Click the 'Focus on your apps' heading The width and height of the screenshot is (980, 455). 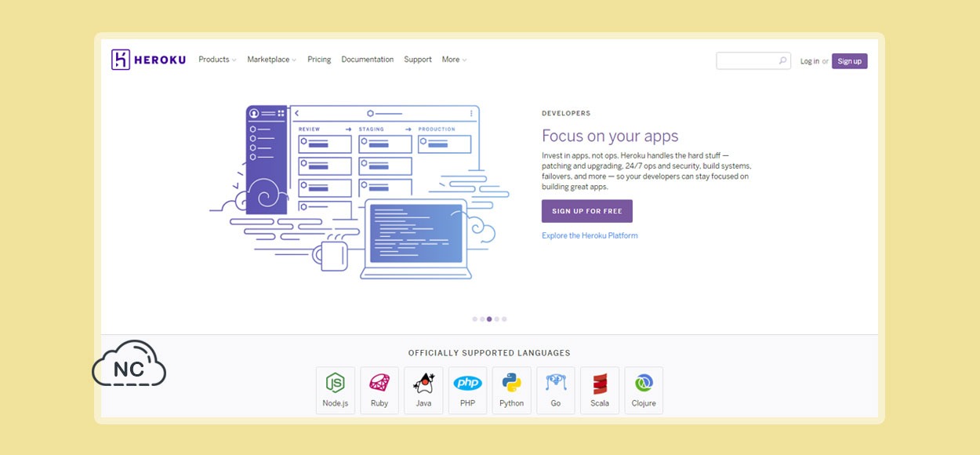point(610,136)
